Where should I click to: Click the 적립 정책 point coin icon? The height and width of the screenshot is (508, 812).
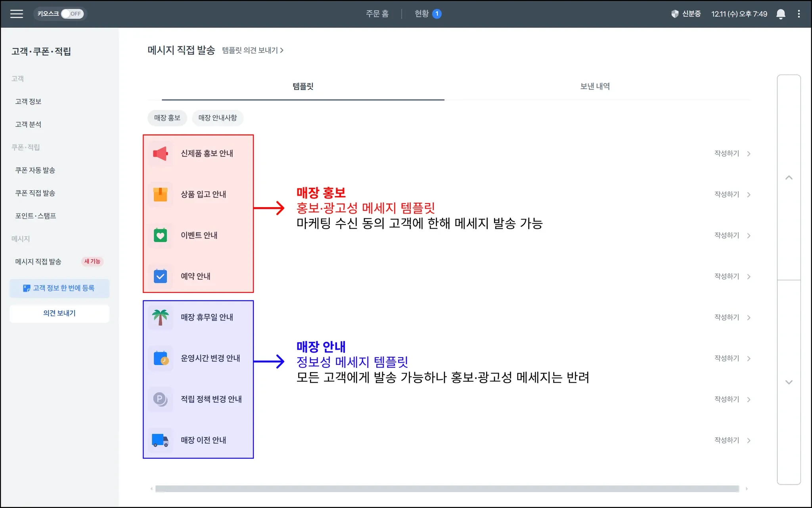(x=161, y=399)
